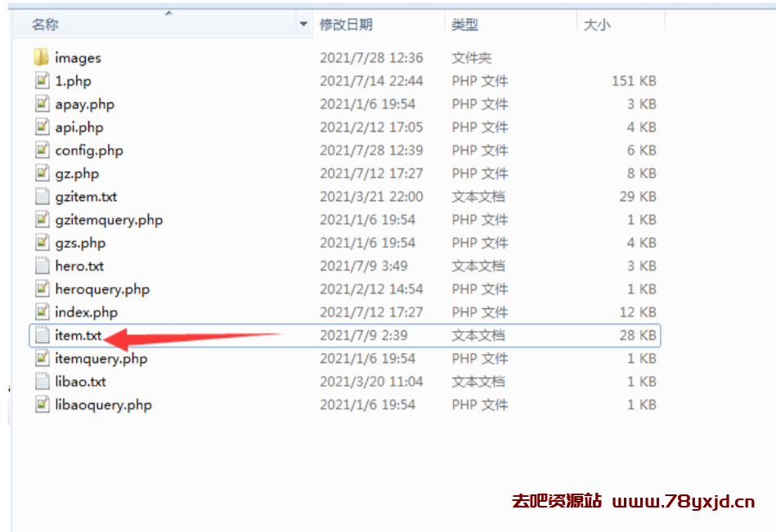Click the 2021/7/9 2:39 date of item.txt
This screenshot has height=532, width=776.
point(364,335)
